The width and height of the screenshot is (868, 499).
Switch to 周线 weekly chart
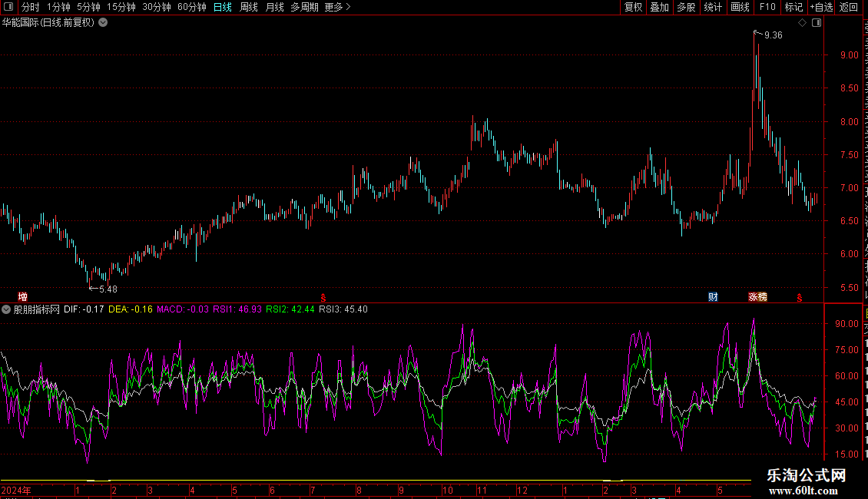coord(249,7)
